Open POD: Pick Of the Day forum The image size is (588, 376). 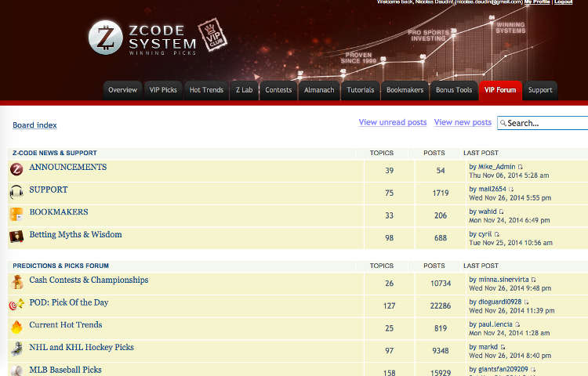click(x=69, y=302)
